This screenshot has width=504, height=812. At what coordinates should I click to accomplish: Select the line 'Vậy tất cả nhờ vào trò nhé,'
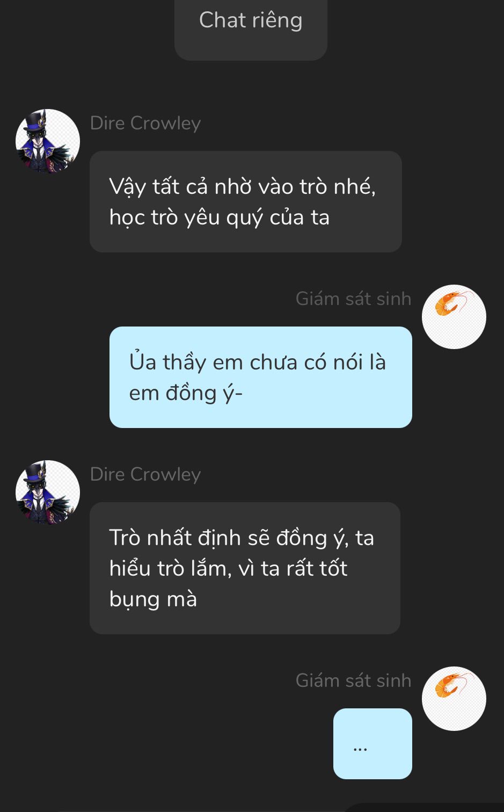pyautogui.click(x=243, y=187)
